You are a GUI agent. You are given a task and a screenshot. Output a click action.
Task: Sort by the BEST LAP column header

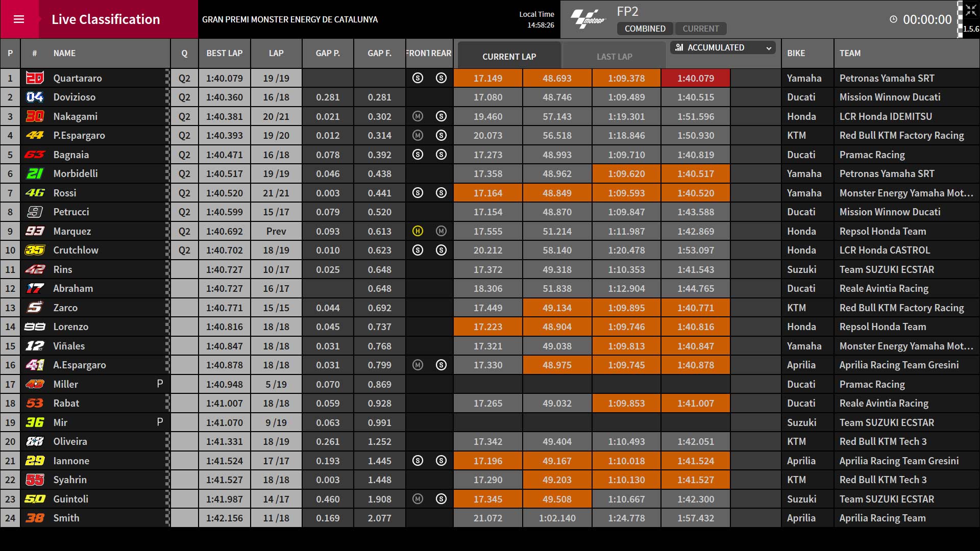225,53
